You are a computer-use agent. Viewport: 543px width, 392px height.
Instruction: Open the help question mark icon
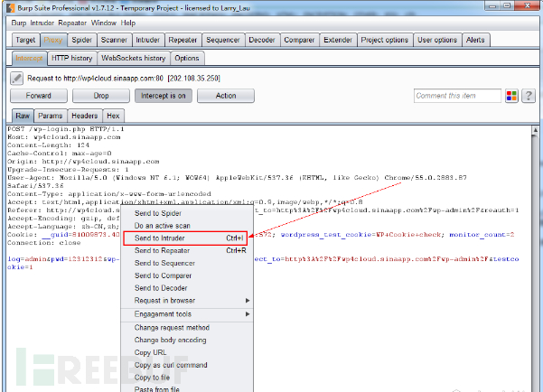tap(529, 96)
